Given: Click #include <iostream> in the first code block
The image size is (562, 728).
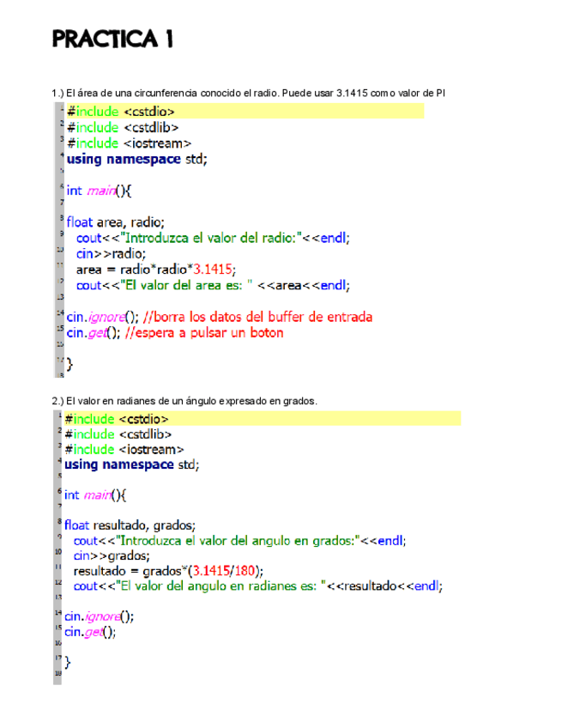Looking at the screenshot, I should tap(129, 143).
